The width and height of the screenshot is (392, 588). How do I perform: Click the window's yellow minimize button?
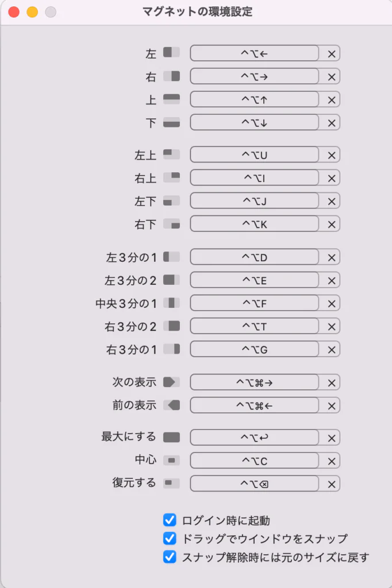click(x=32, y=12)
